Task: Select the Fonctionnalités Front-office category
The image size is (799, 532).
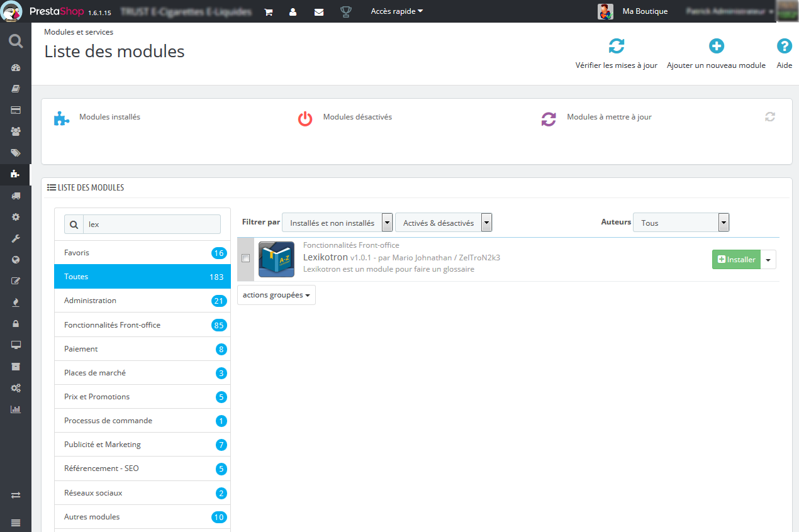Action: click(x=142, y=325)
